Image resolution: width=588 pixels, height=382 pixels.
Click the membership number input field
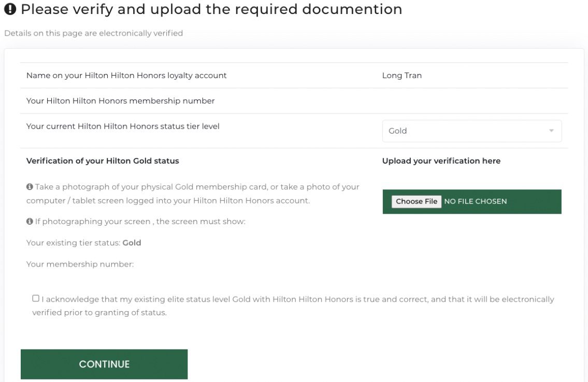pyautogui.click(x=471, y=100)
